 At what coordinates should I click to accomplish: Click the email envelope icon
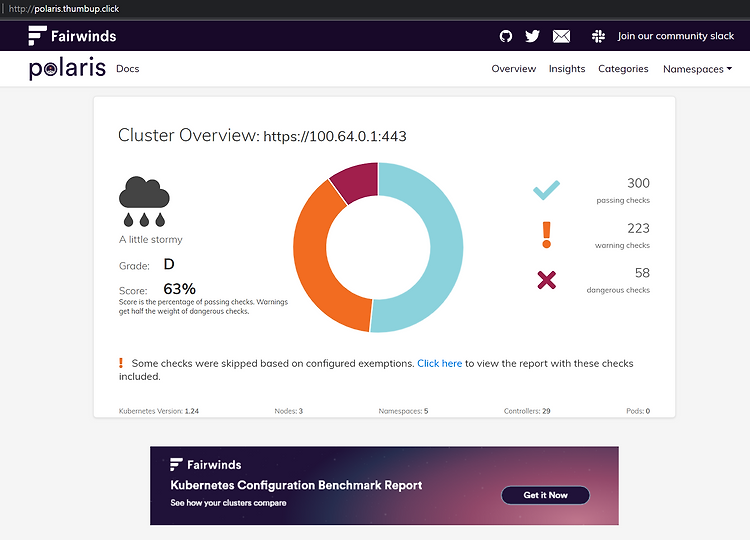561,36
